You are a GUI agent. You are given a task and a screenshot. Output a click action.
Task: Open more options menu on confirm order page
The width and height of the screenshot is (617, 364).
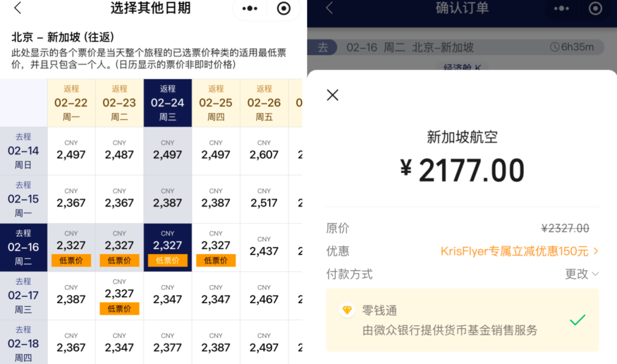(562, 8)
